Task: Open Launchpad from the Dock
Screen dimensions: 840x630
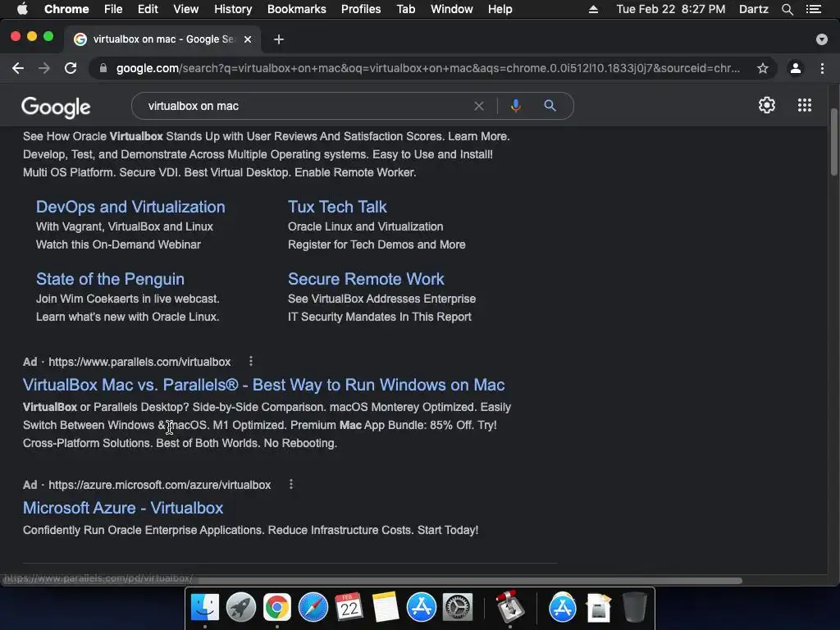Action: point(240,607)
